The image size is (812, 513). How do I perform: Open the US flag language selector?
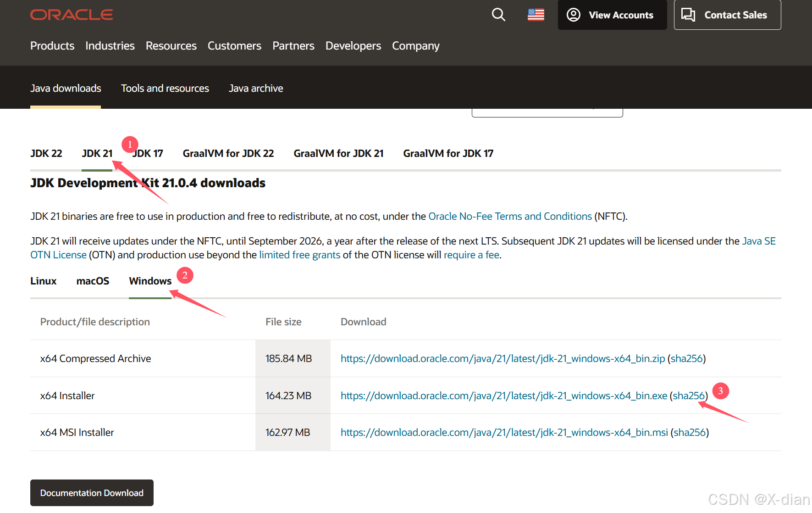[535, 15]
